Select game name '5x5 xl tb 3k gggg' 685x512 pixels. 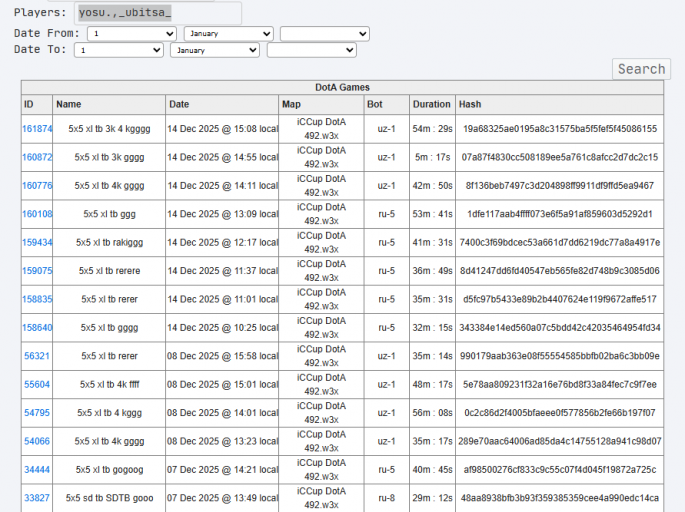point(109,157)
